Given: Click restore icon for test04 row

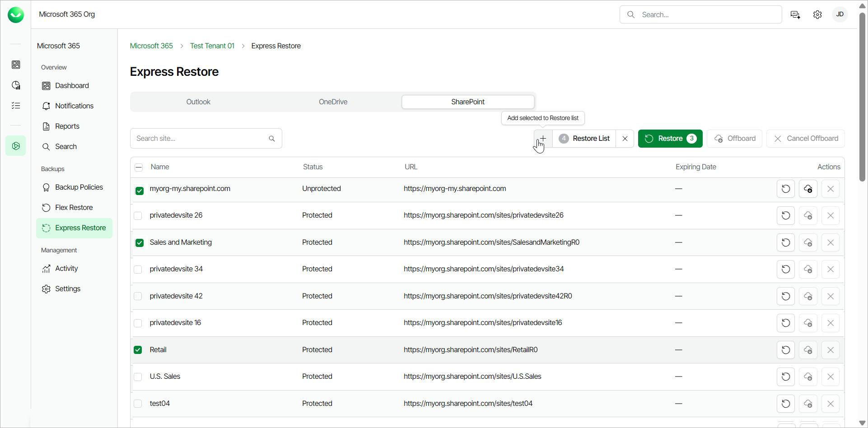Looking at the screenshot, I should (786, 404).
